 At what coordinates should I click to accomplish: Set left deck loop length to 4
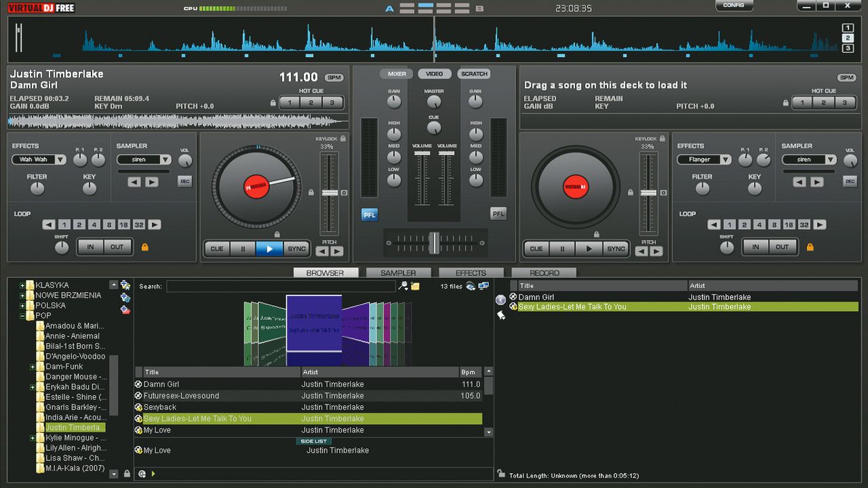pyautogui.click(x=94, y=225)
